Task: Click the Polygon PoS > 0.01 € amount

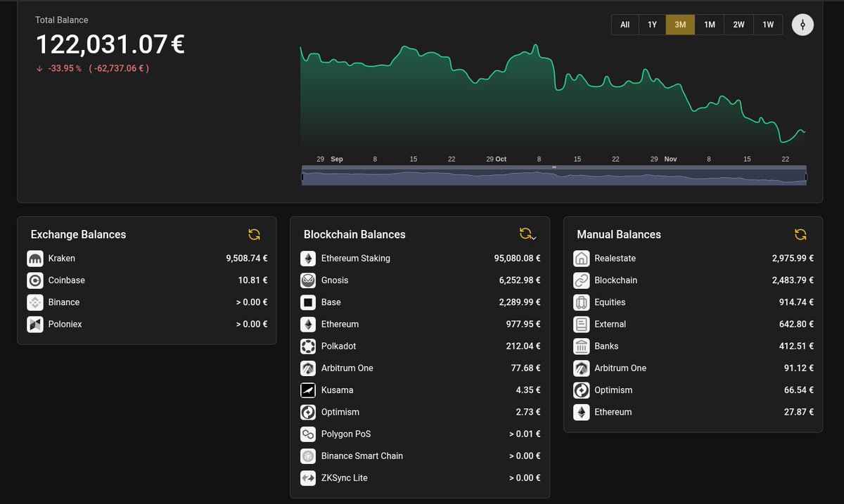Action: (x=525, y=434)
